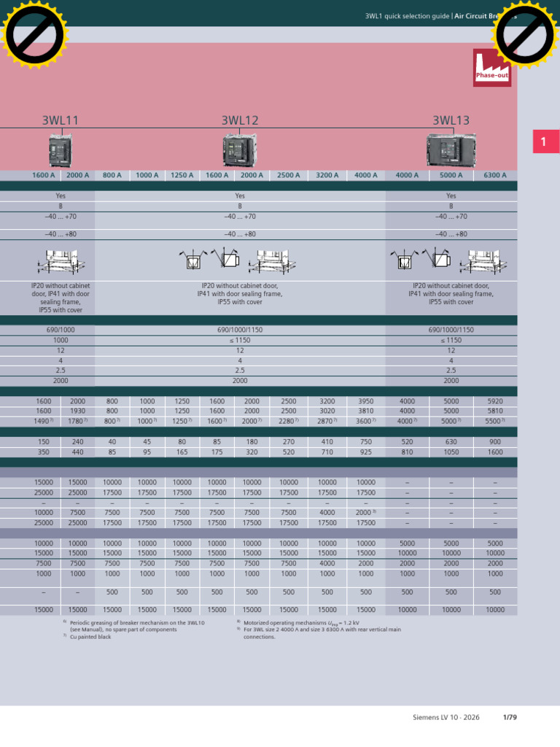Click the Siemens LV 10 - 2026 footer text

[446, 717]
